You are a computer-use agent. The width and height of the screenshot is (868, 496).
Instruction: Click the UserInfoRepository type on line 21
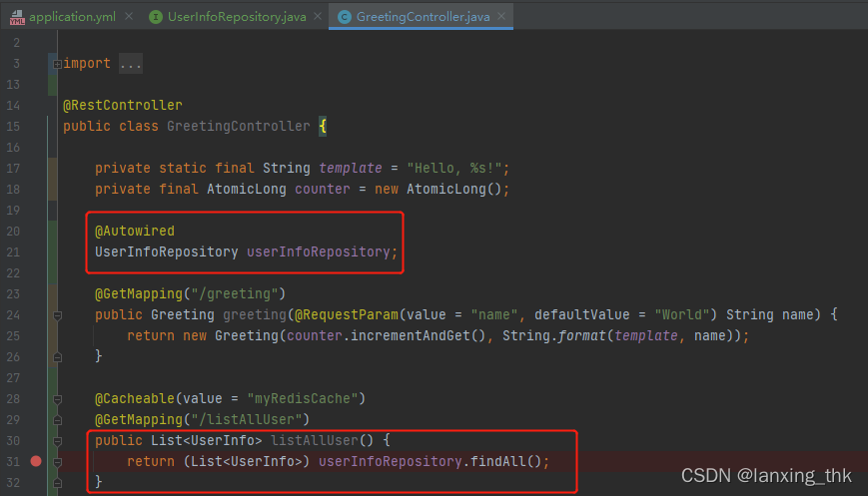(x=166, y=252)
